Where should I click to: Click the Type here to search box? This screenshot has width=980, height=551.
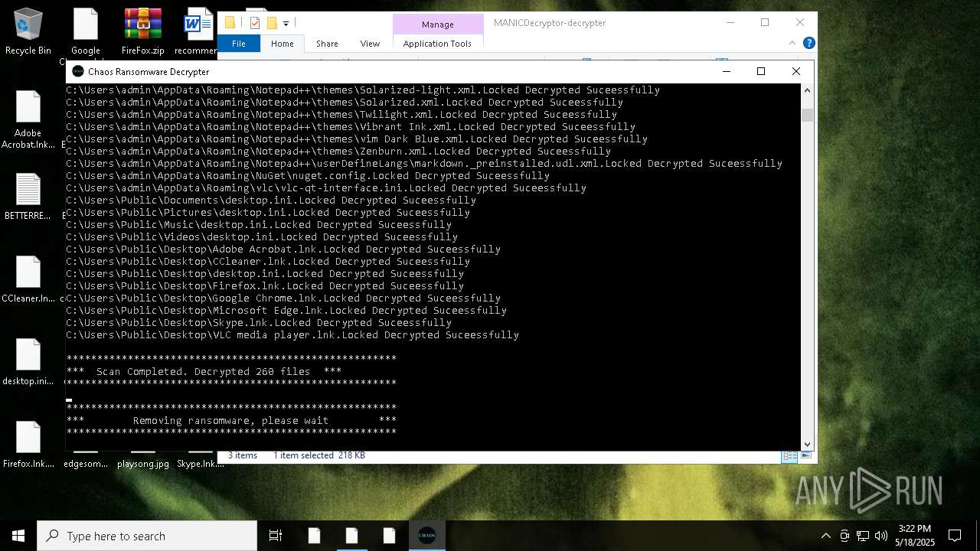coord(147,536)
